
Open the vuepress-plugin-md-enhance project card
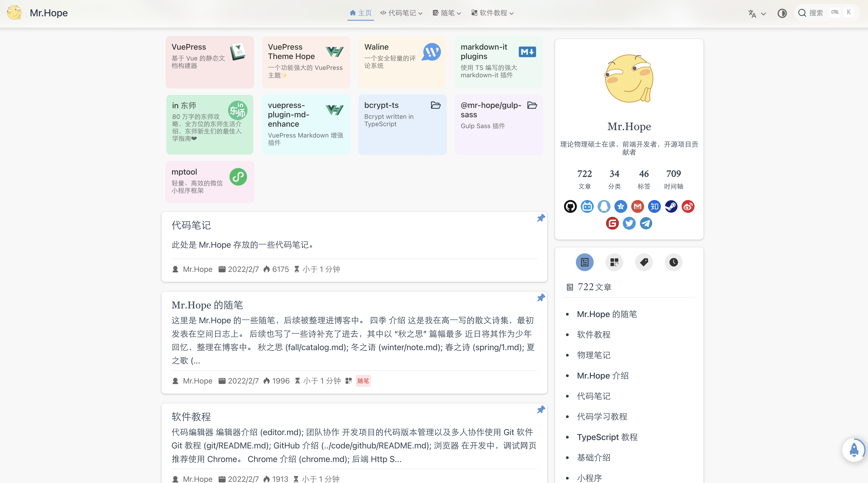[306, 124]
